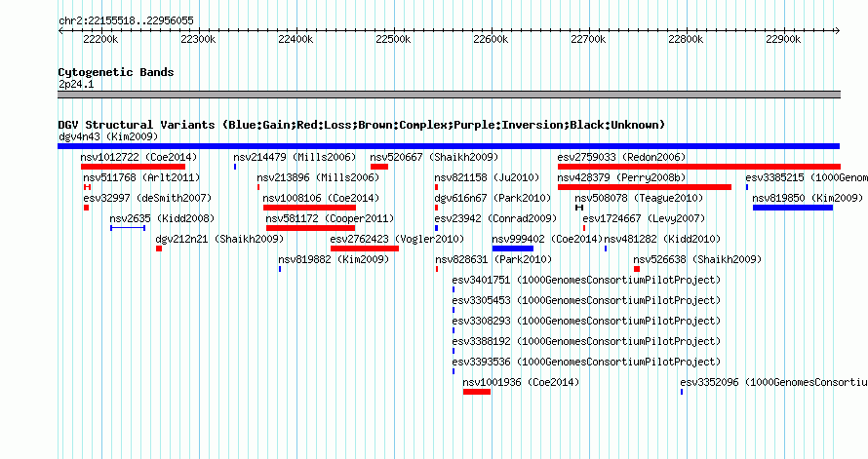The image size is (868, 459).
Task: Open nsv481282 (Kidd2010) variant label
Action: (662, 239)
